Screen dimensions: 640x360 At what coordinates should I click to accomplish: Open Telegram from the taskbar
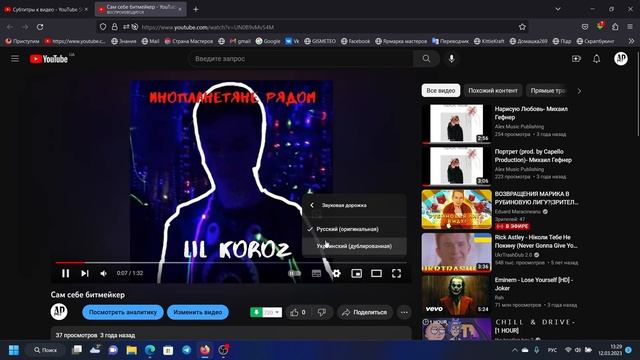[187, 350]
